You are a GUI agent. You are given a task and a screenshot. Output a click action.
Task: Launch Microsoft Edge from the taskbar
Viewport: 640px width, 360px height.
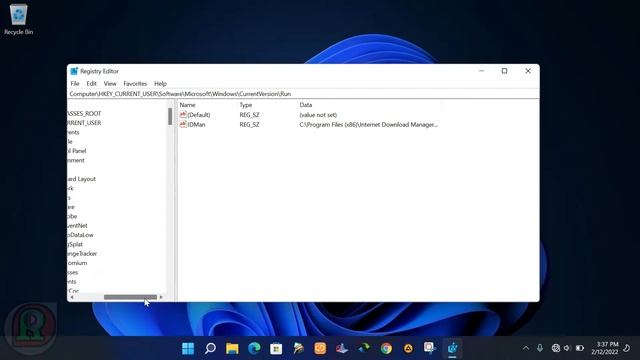tap(254, 348)
